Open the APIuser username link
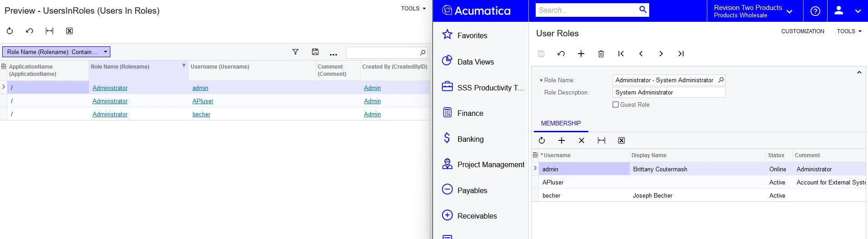Viewport: 868px width, 239px height. click(203, 101)
